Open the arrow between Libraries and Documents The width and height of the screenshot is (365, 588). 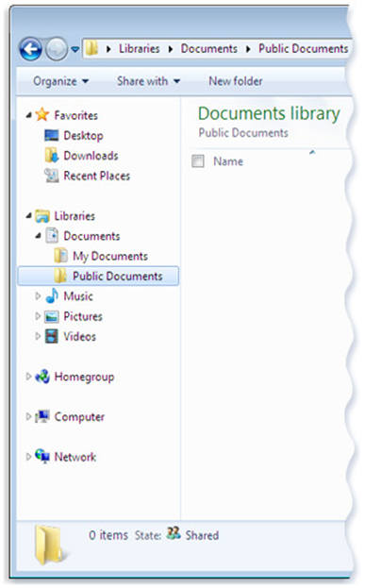(171, 49)
